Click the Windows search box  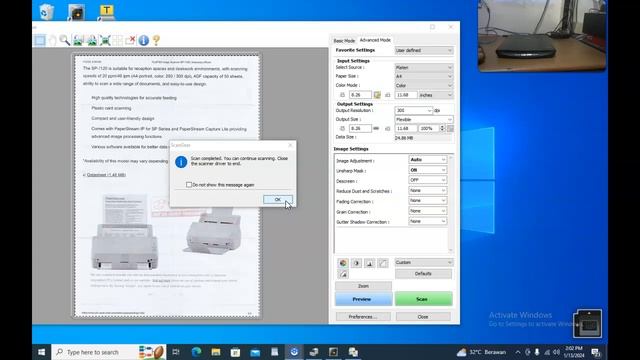coord(109,352)
